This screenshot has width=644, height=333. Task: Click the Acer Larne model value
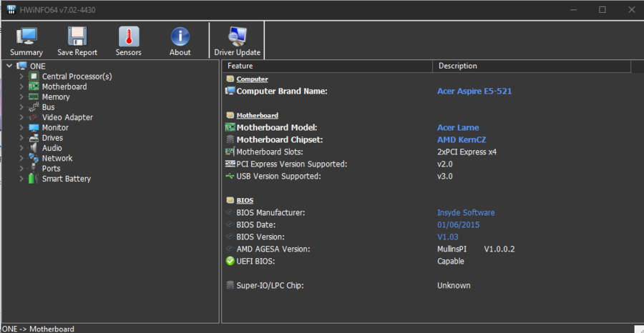pos(458,127)
